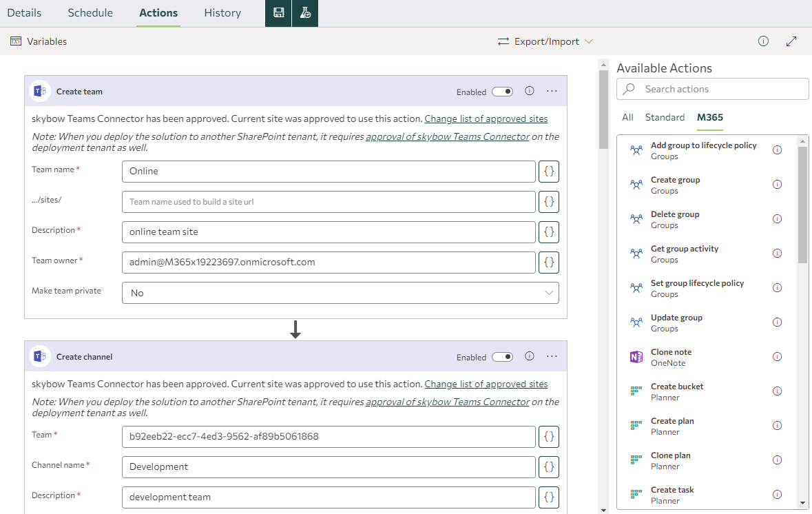Click the save icon in the top bar

[x=279, y=13]
